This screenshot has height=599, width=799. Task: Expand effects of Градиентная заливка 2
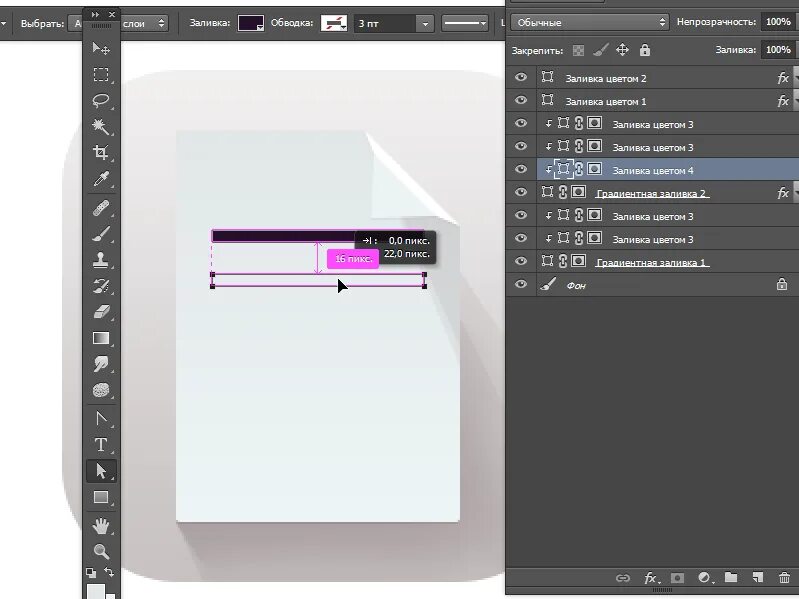point(795,193)
